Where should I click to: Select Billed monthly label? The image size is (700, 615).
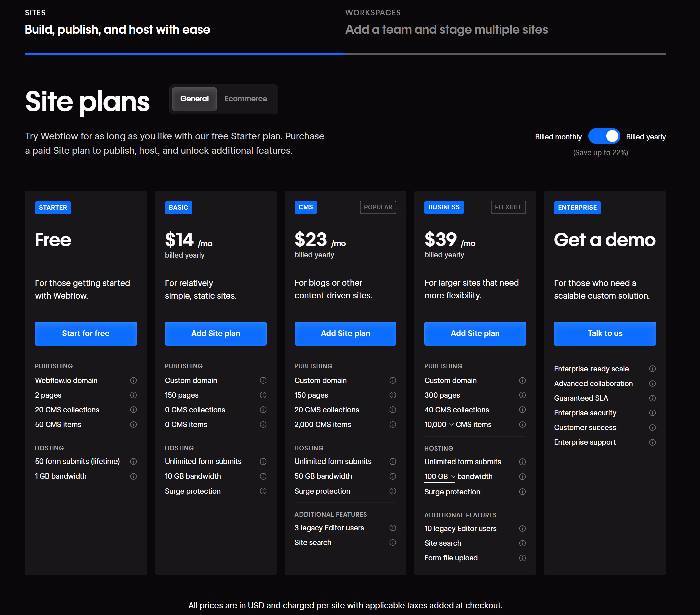tap(558, 137)
